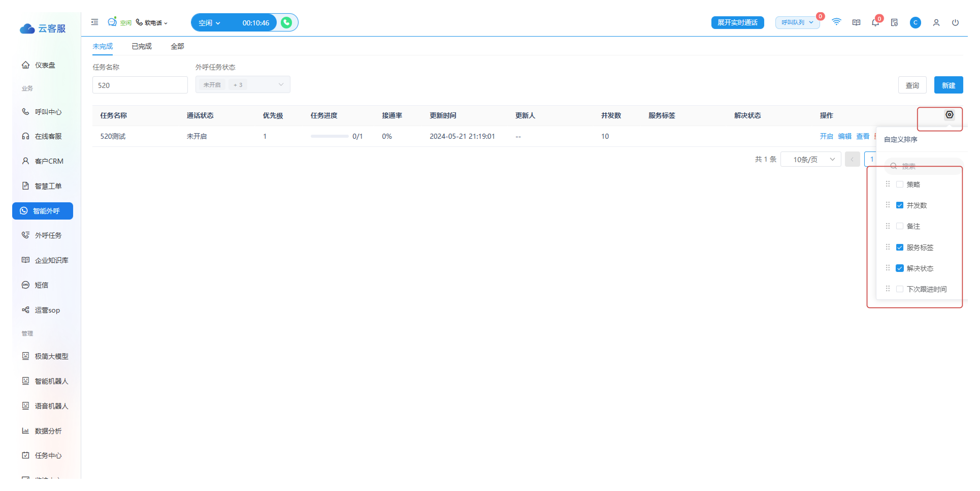Viewport: 980px width, 491px height.
Task: Click the 任务名称 input containing 520
Action: pyautogui.click(x=140, y=85)
